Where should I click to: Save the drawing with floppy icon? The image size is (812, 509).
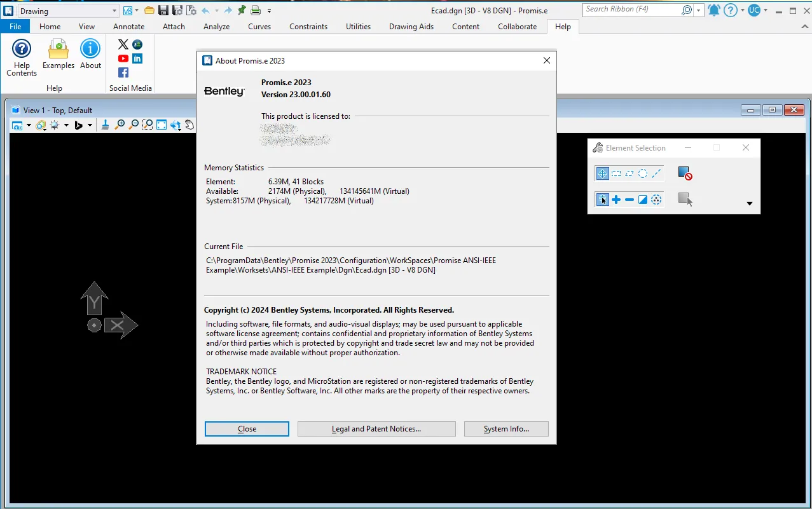pyautogui.click(x=163, y=10)
